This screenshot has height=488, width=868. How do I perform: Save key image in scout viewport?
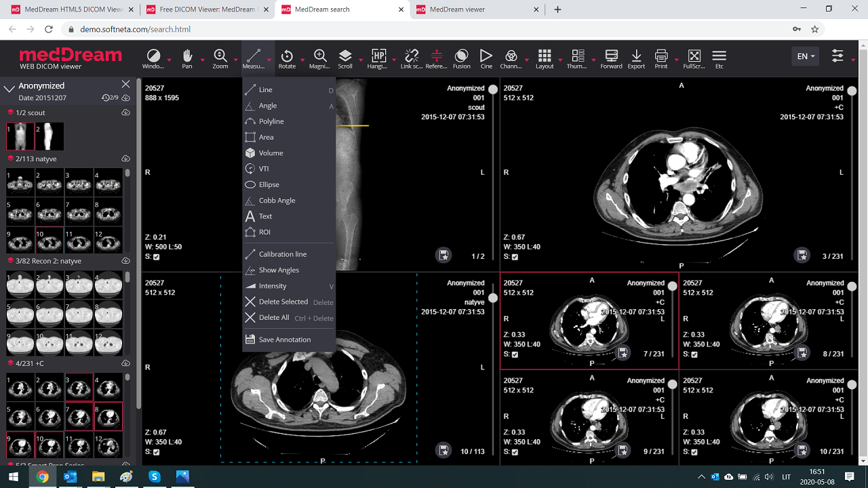443,256
